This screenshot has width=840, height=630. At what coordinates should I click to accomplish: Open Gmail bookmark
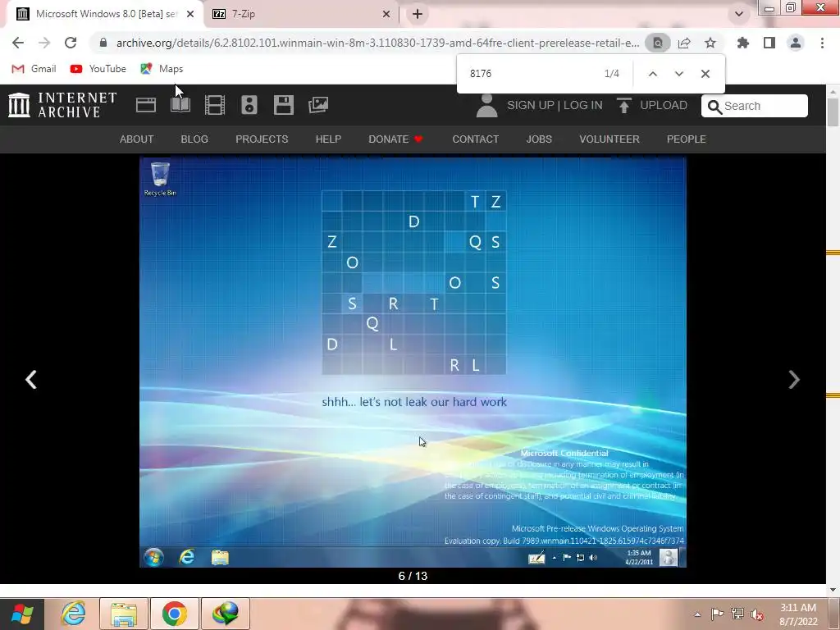tap(34, 69)
